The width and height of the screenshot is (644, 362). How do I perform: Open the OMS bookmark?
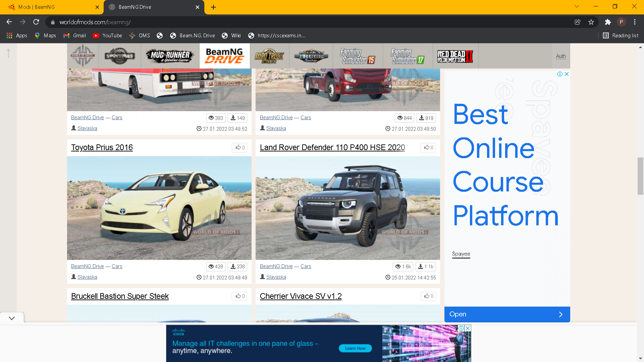pyautogui.click(x=140, y=36)
